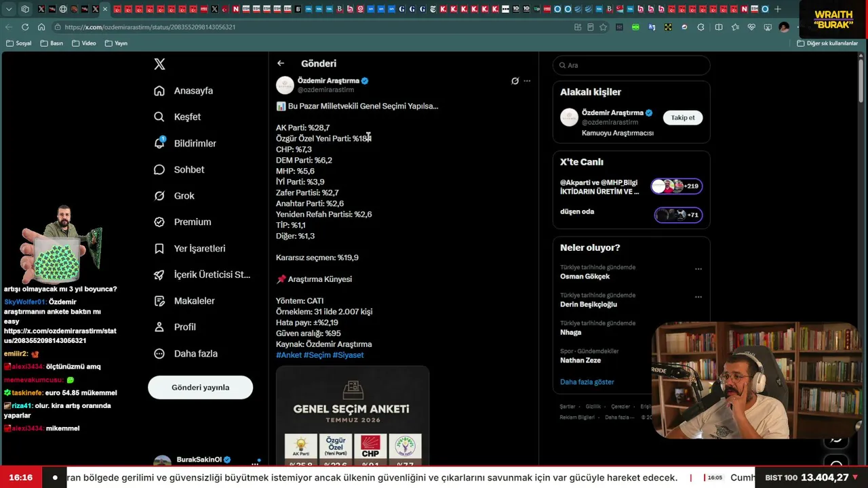
Task: Open more options for Derin Beşikçioğlu trend
Action: click(698, 297)
